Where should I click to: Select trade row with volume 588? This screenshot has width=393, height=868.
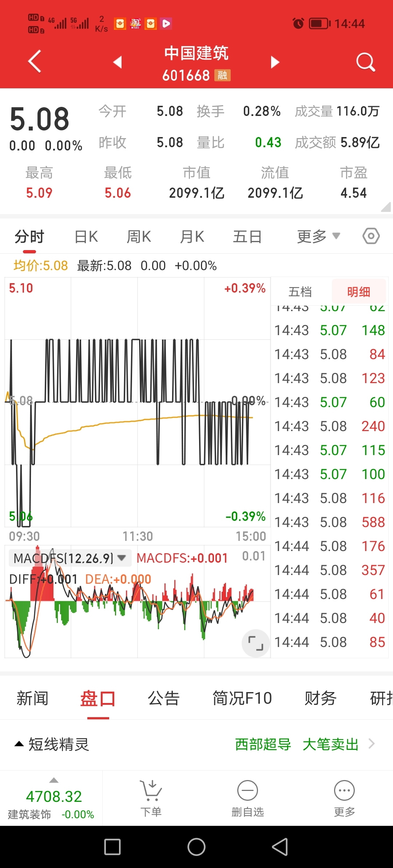(330, 522)
